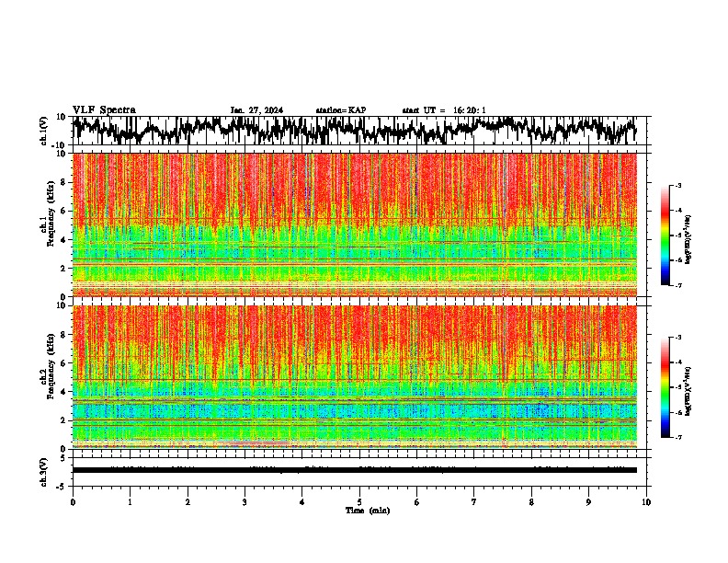Click the "8" tick on the Time axis

click(531, 502)
